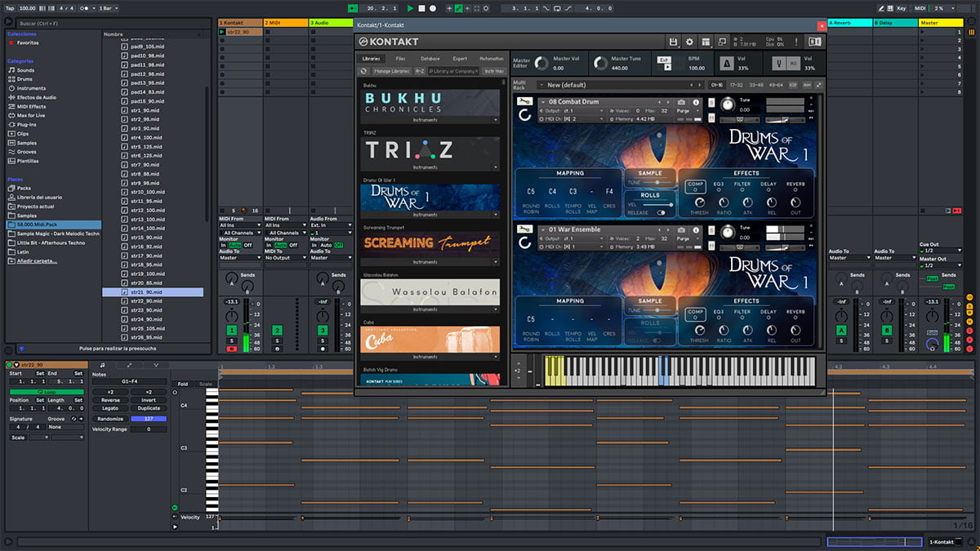
Task: Switch to the Kontakt Expert tab
Action: [460, 59]
